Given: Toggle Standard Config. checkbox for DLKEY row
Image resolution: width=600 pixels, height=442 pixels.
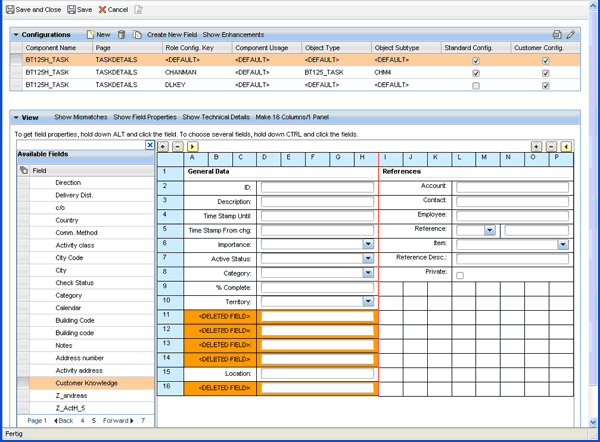Looking at the screenshot, I should (476, 86).
